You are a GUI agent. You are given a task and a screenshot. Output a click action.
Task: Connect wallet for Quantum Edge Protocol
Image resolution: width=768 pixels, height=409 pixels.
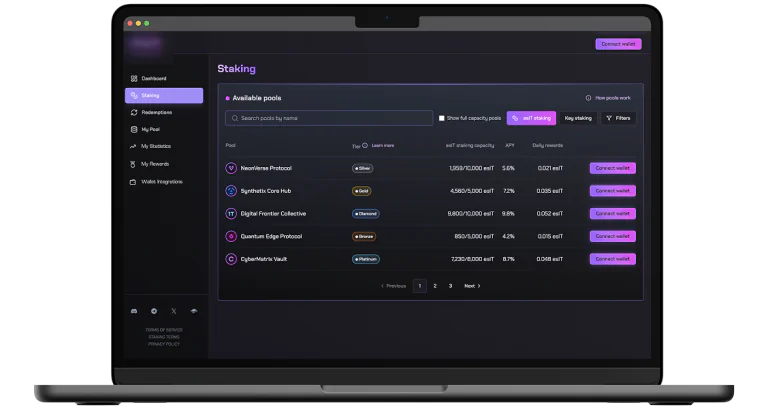pos(613,236)
